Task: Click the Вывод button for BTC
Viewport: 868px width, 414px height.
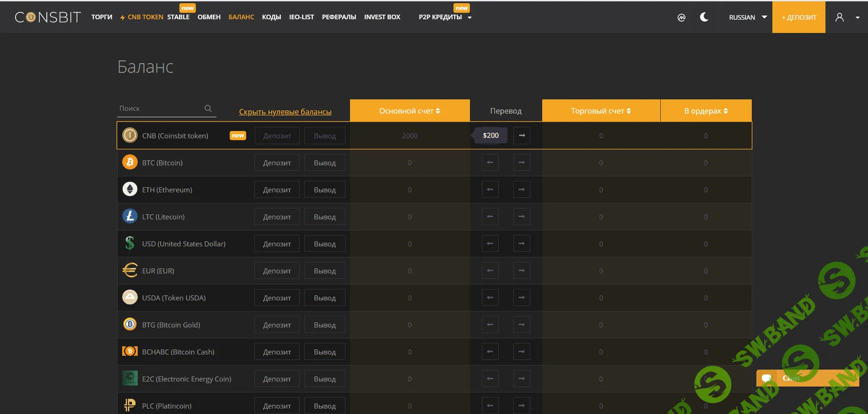Action: (325, 163)
